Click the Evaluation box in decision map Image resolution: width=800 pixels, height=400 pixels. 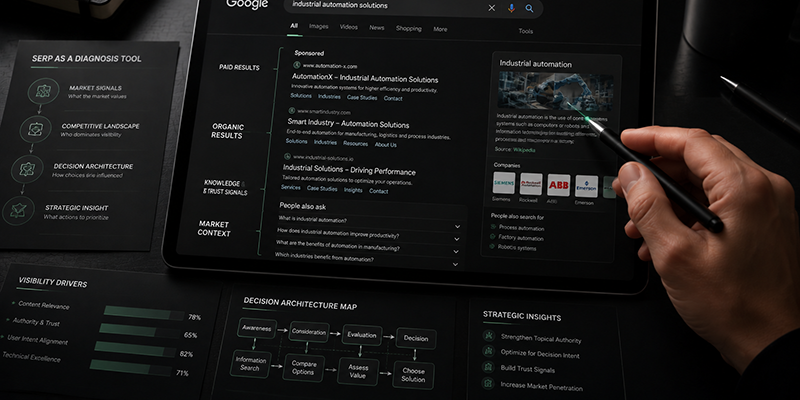(362, 335)
